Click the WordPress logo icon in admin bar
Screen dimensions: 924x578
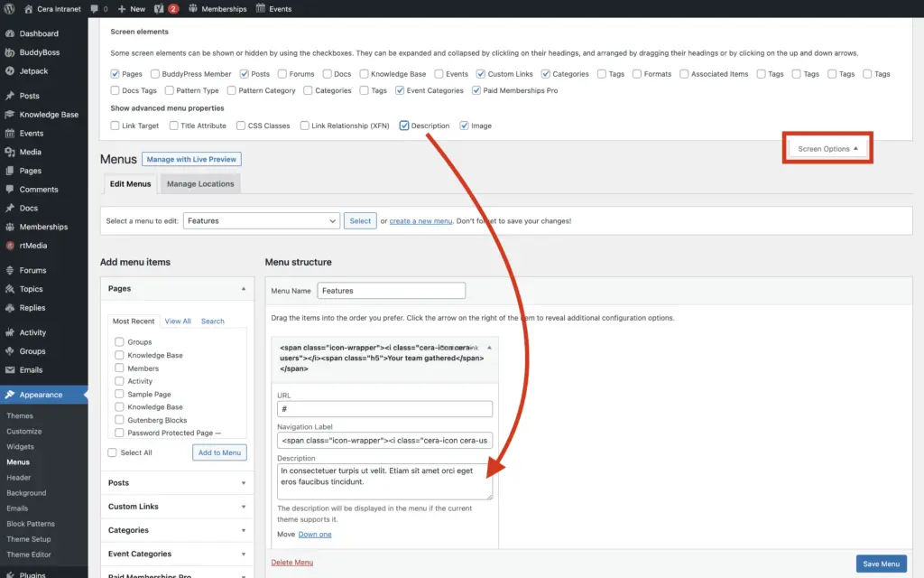point(9,9)
